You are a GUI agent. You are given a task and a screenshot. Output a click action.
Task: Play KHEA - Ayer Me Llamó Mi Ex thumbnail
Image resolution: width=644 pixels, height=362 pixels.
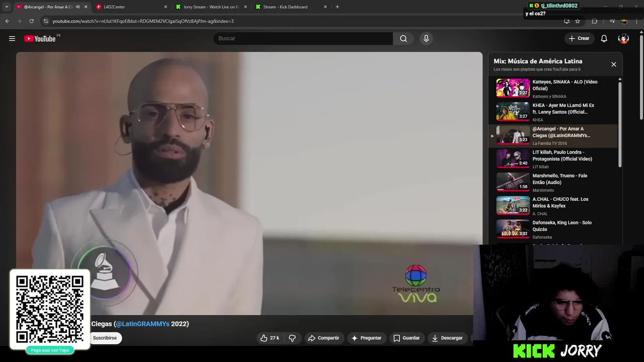tap(513, 111)
